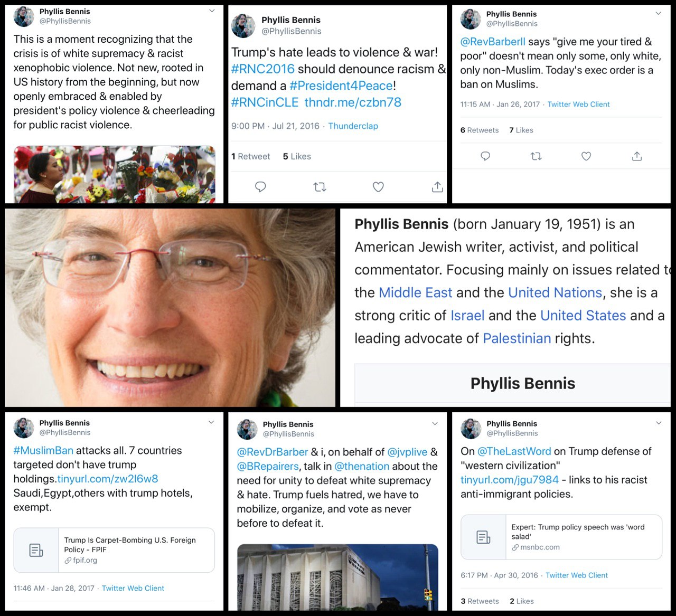Expand options chevron on @TheLastWord tweet
676x616 pixels.
click(x=659, y=423)
